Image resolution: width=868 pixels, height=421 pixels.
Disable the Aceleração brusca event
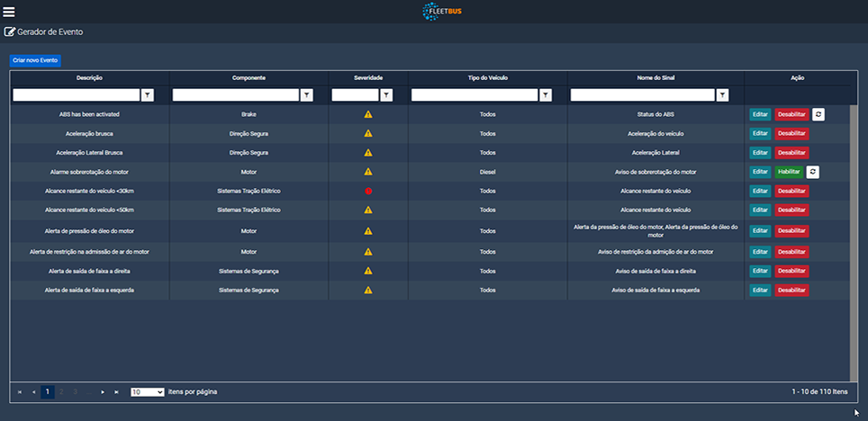(791, 133)
